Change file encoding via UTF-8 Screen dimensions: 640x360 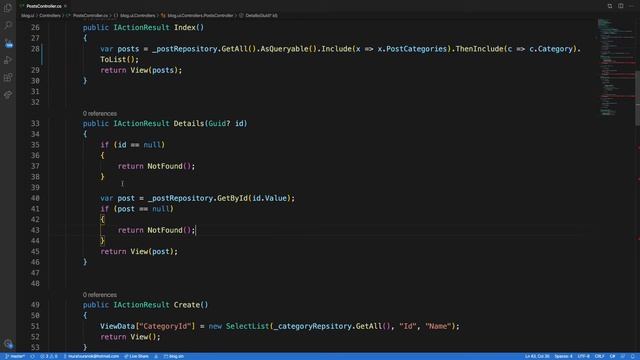point(583,356)
